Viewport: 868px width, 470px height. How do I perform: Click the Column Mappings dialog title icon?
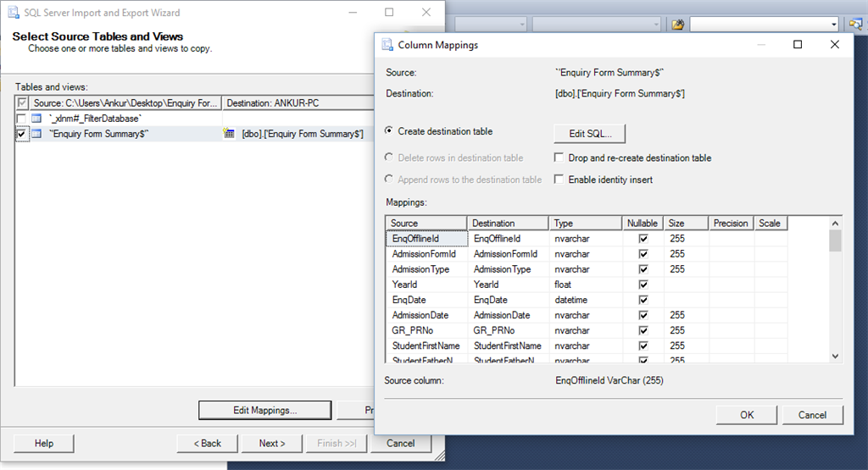click(387, 45)
